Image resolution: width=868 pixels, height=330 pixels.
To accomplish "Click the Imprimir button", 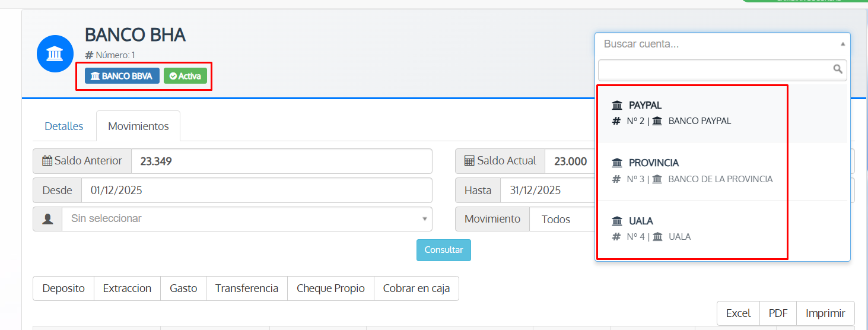I will tap(825, 313).
